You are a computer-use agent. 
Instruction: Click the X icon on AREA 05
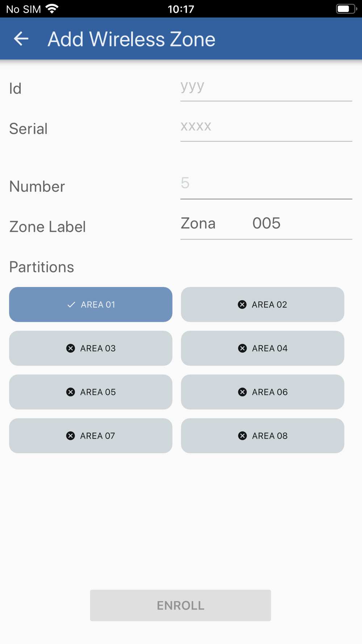coord(71,392)
